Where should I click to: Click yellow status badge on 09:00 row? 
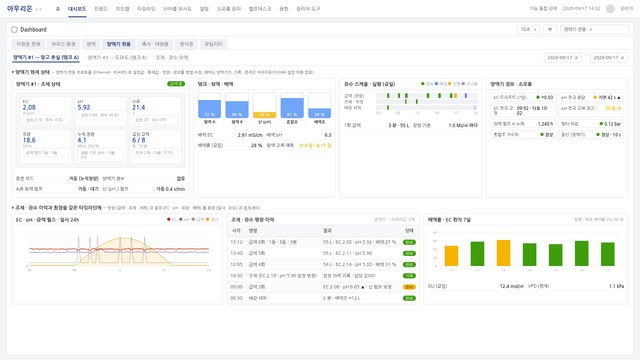[409, 287]
